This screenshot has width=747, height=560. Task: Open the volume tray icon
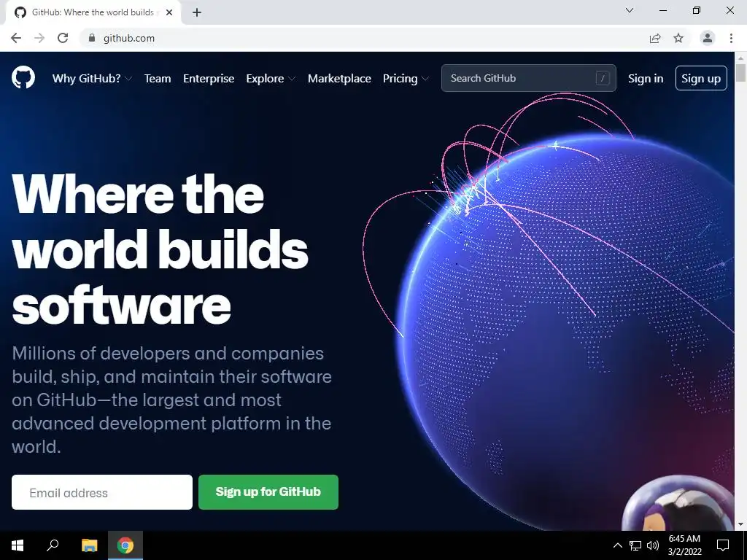[x=653, y=545]
